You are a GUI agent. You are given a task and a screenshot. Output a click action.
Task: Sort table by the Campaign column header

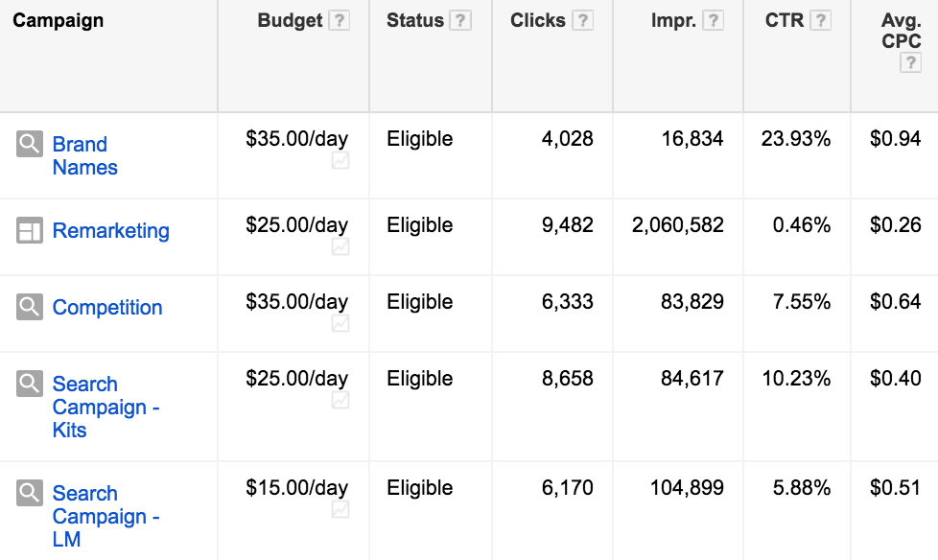coord(58,21)
